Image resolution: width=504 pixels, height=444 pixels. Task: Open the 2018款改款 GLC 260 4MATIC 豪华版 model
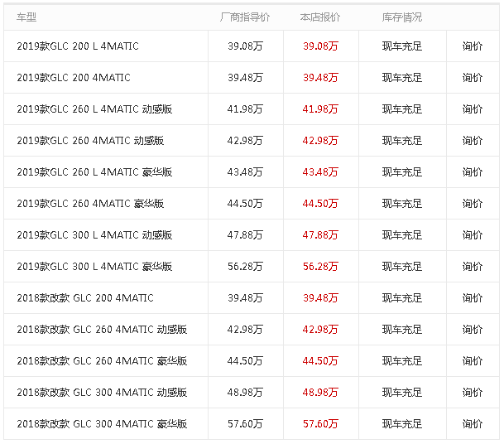[x=102, y=361]
